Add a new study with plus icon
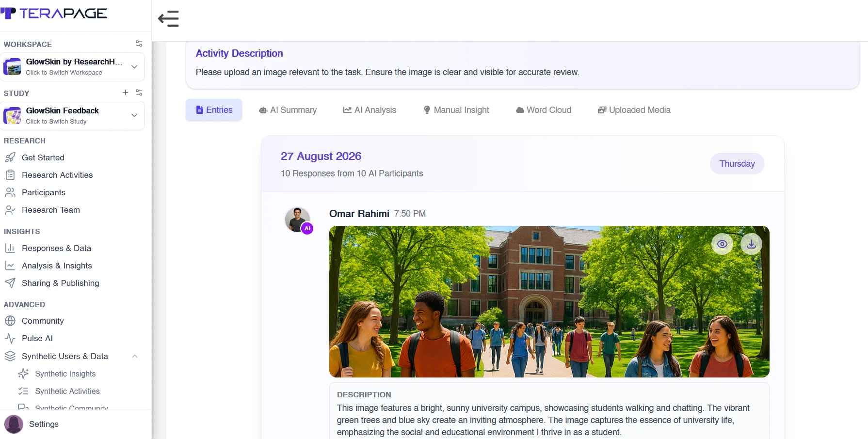 (125, 92)
